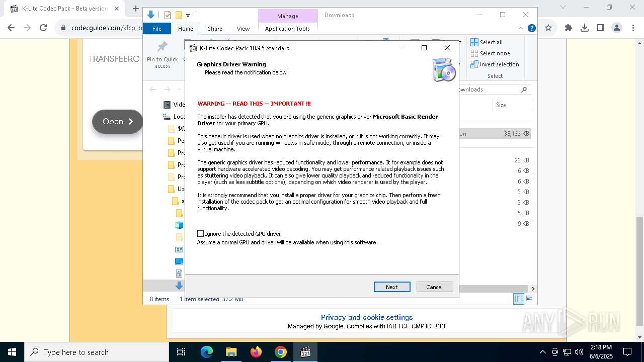The width and height of the screenshot is (644, 362).
Task: Click New folder icon in quick access toolbar
Action: tap(179, 15)
